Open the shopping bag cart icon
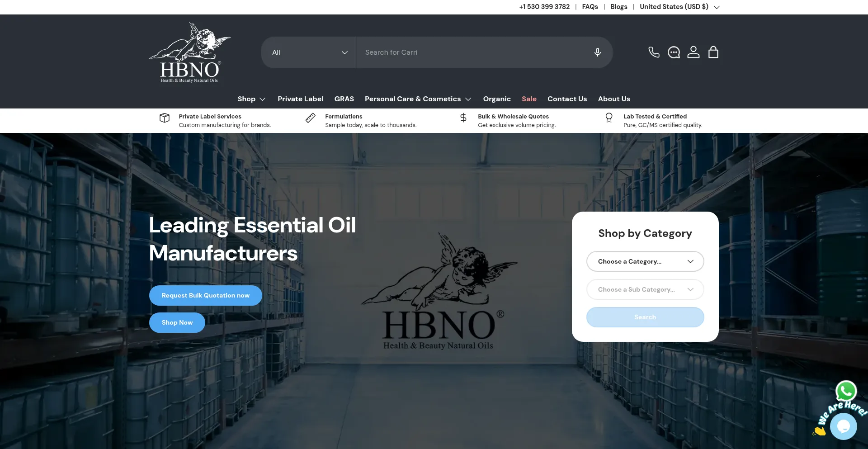868x449 pixels. (x=713, y=52)
